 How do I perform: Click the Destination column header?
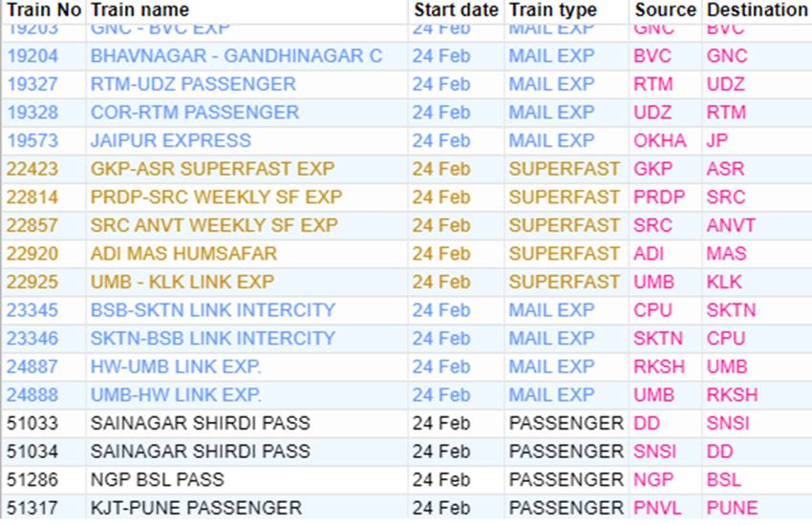click(757, 10)
